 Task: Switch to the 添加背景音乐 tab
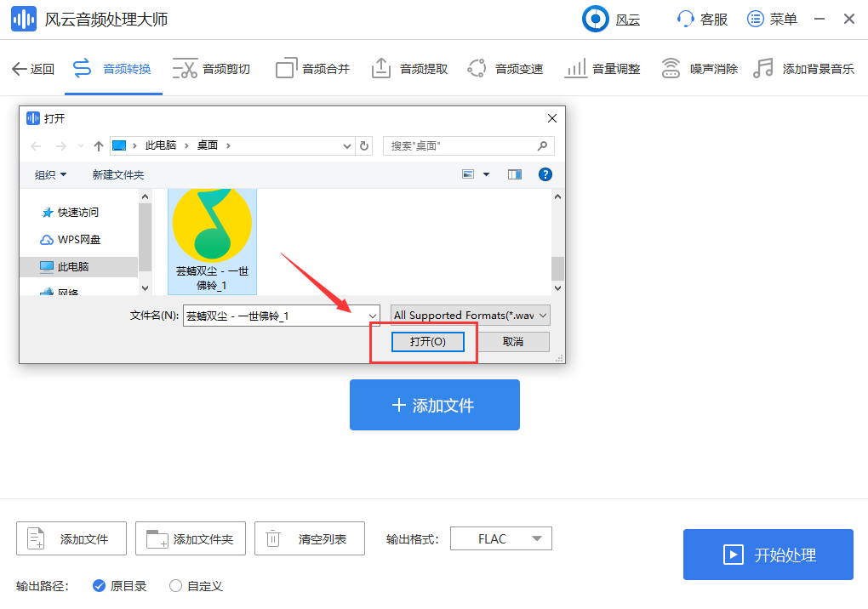click(804, 69)
